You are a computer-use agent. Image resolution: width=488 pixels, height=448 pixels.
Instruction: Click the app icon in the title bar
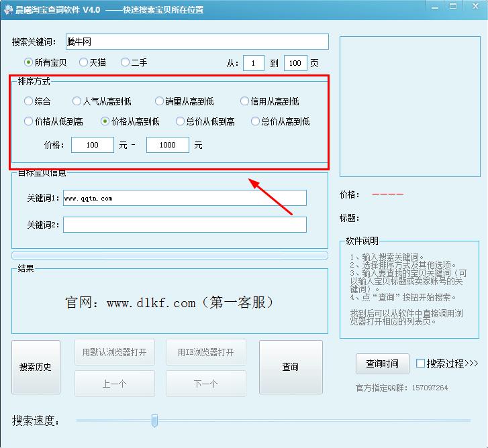coord(9,9)
